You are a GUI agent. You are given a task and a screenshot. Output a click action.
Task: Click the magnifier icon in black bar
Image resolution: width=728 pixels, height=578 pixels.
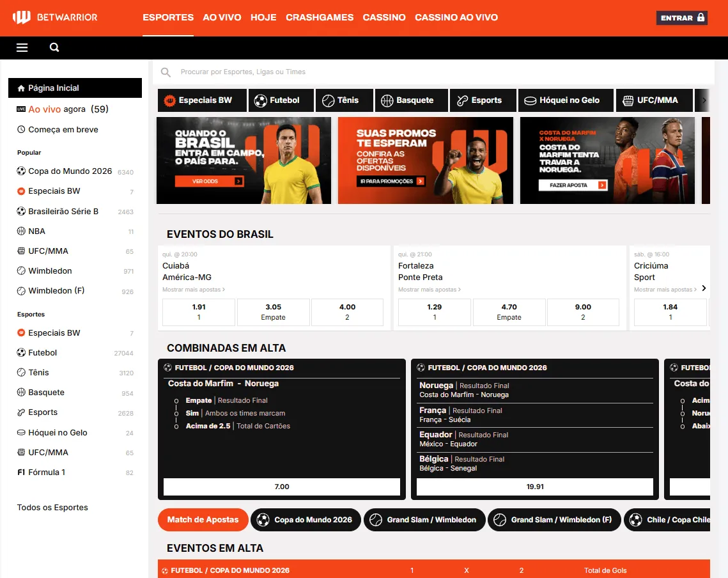[54, 47]
